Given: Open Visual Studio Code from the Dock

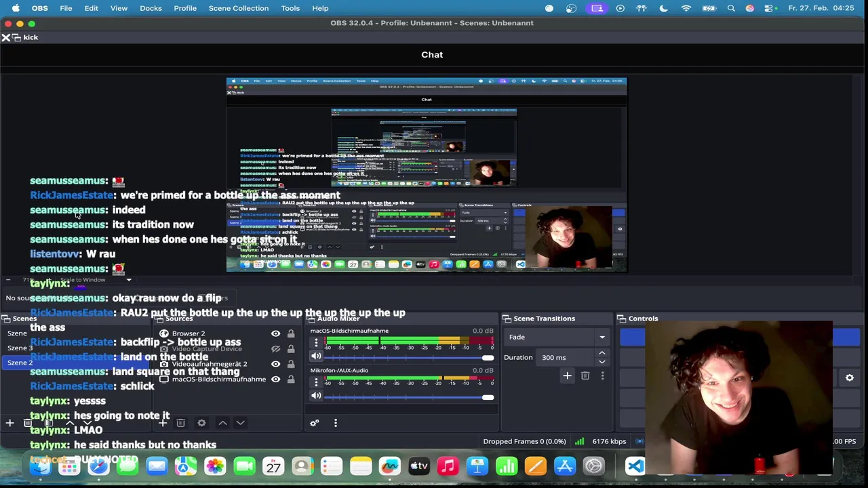Looking at the screenshot, I should (x=635, y=466).
